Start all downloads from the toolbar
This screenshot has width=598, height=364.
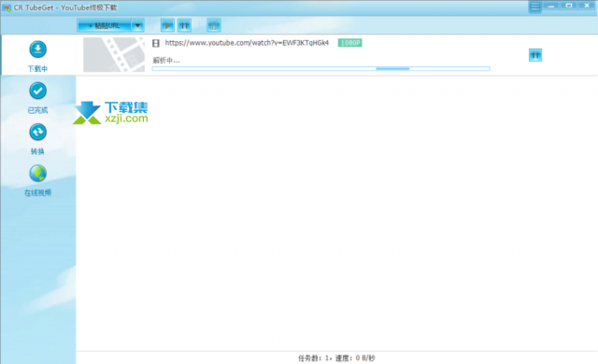point(167,25)
